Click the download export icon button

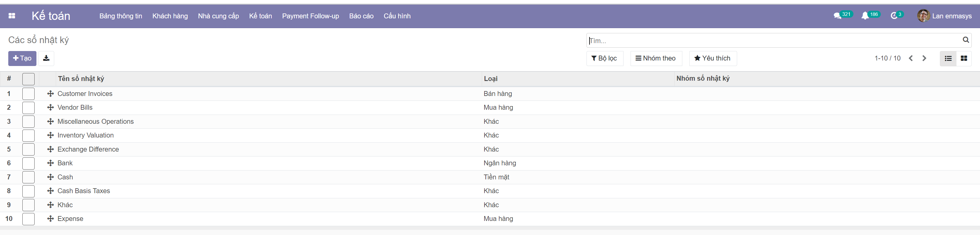[46, 58]
